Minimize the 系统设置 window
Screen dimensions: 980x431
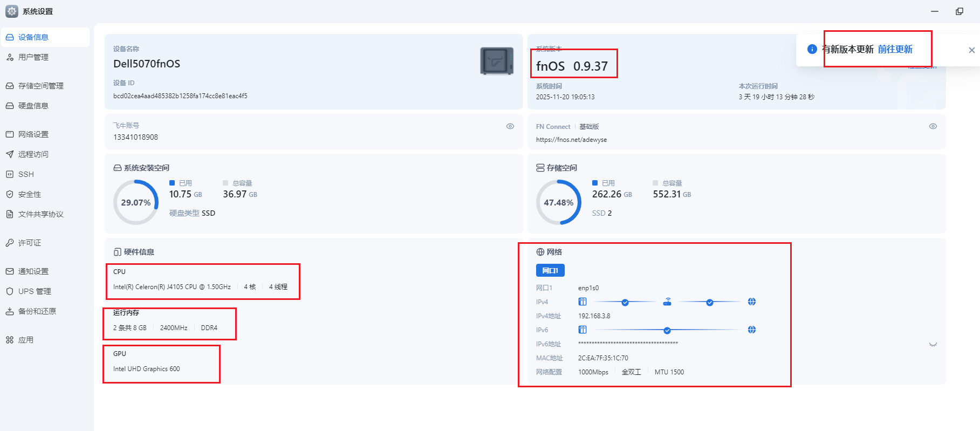coord(935,11)
